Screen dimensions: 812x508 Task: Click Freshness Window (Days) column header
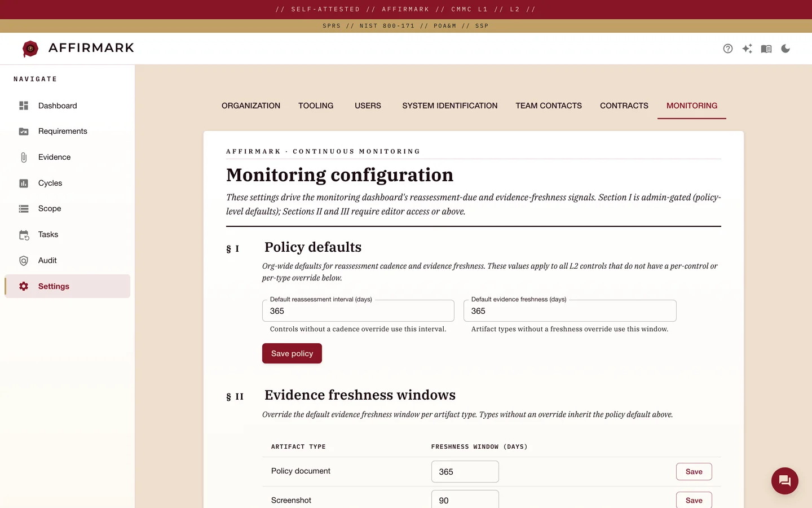(x=479, y=446)
